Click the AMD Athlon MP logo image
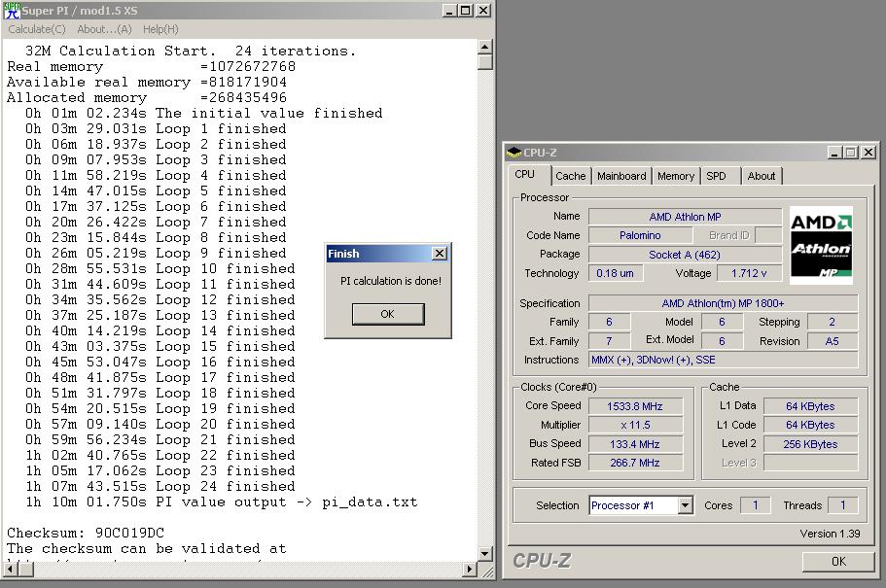This screenshot has height=588, width=886. [x=821, y=245]
